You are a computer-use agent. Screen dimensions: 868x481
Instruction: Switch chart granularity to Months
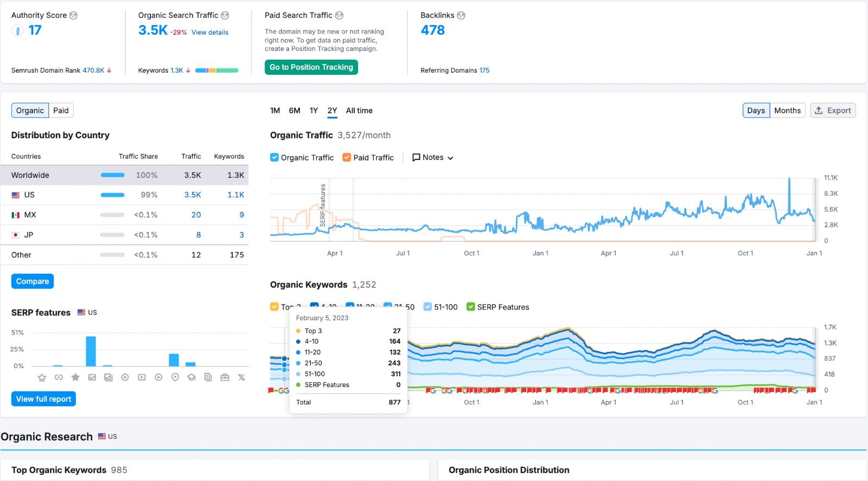point(787,111)
